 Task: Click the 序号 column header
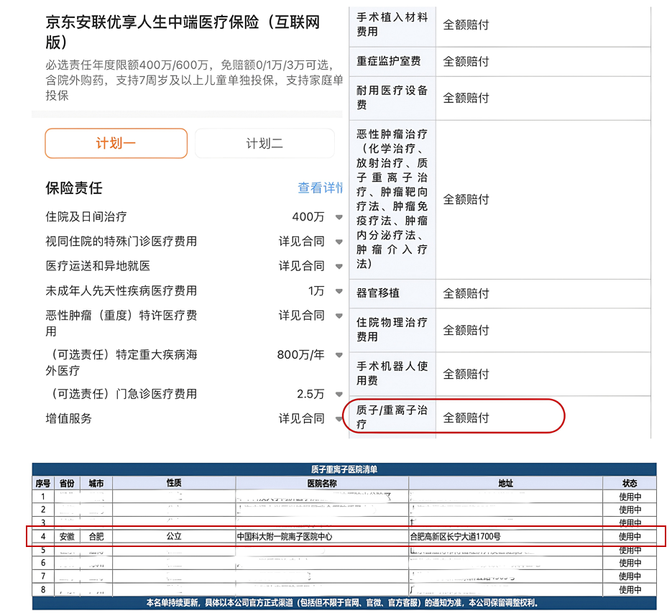click(43, 483)
